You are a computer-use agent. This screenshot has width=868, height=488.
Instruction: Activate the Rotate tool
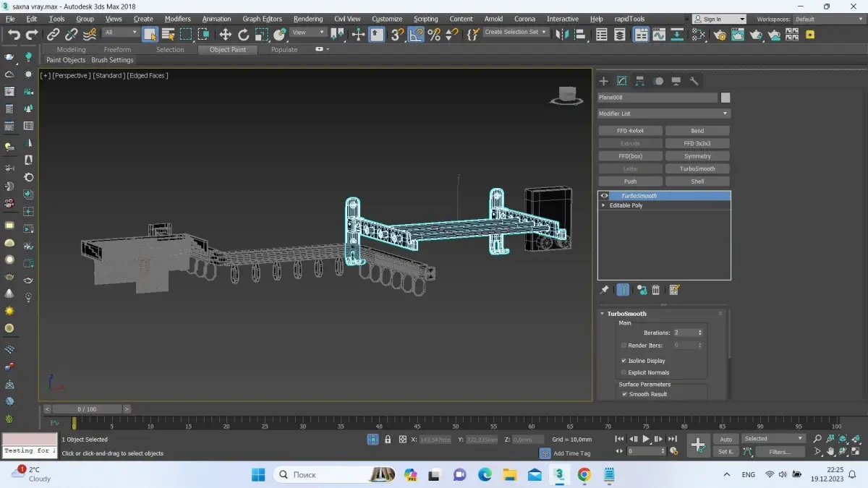pos(243,34)
